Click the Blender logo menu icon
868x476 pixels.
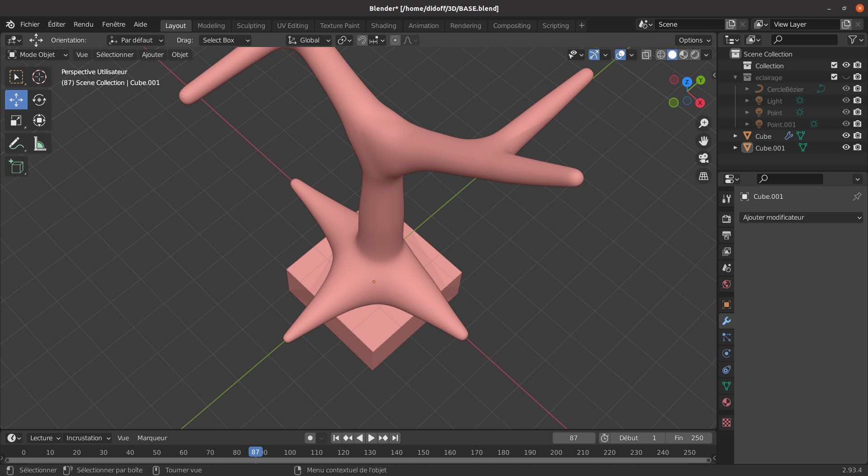tap(10, 24)
